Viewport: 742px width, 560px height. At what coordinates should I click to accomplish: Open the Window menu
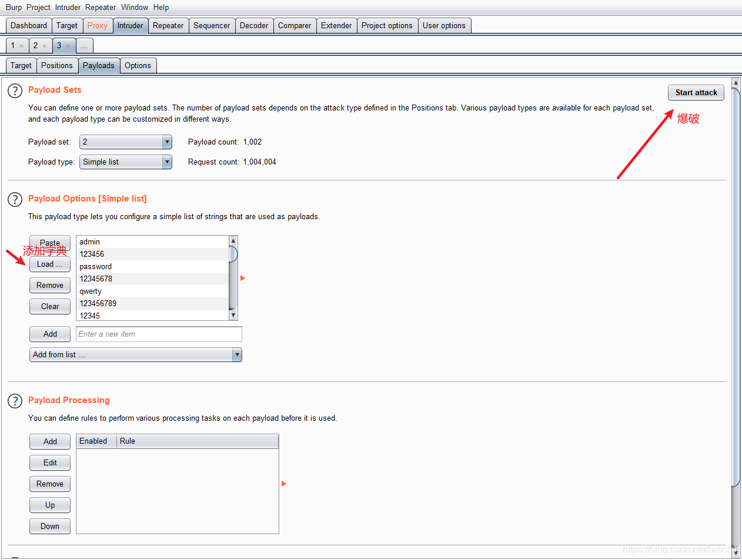(x=135, y=7)
